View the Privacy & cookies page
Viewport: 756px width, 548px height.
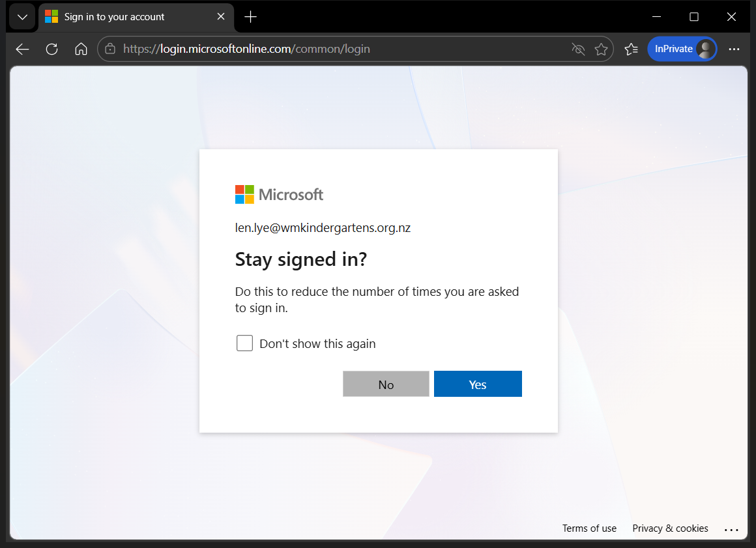click(670, 528)
